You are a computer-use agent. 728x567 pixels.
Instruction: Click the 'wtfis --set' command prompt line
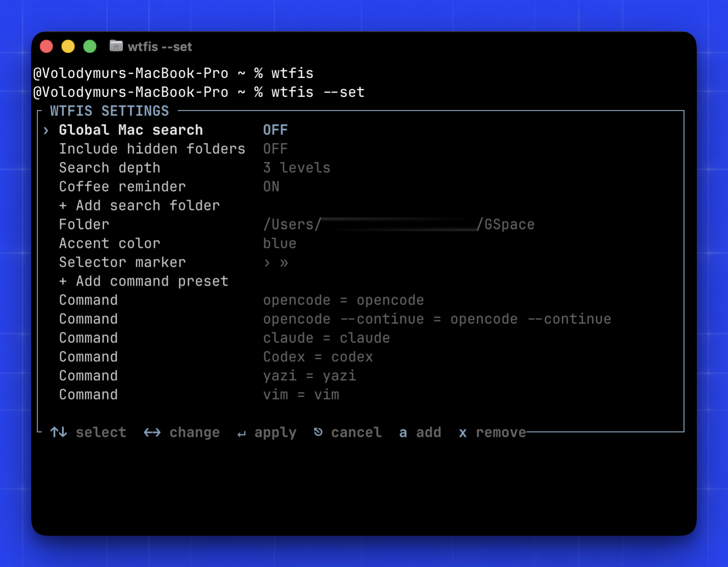pyautogui.click(x=199, y=92)
